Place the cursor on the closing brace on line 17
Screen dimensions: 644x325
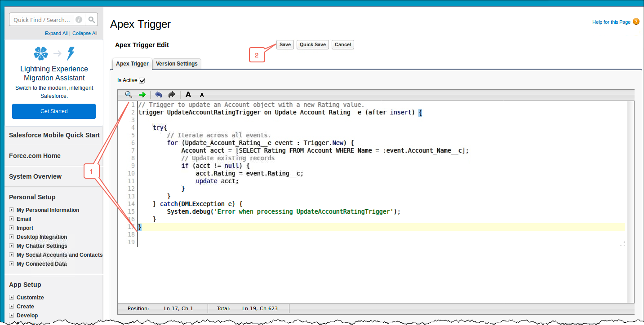pyautogui.click(x=140, y=227)
